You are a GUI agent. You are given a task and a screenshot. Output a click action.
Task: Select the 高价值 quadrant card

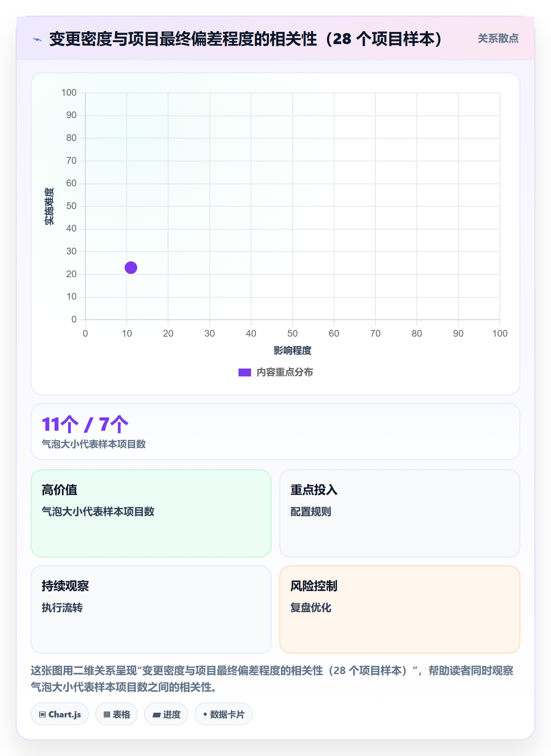point(151,513)
